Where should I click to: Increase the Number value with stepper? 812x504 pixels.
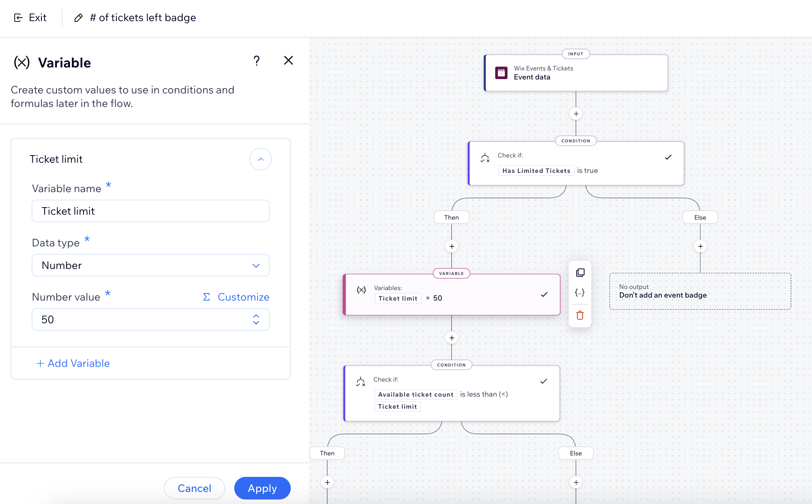pos(256,316)
